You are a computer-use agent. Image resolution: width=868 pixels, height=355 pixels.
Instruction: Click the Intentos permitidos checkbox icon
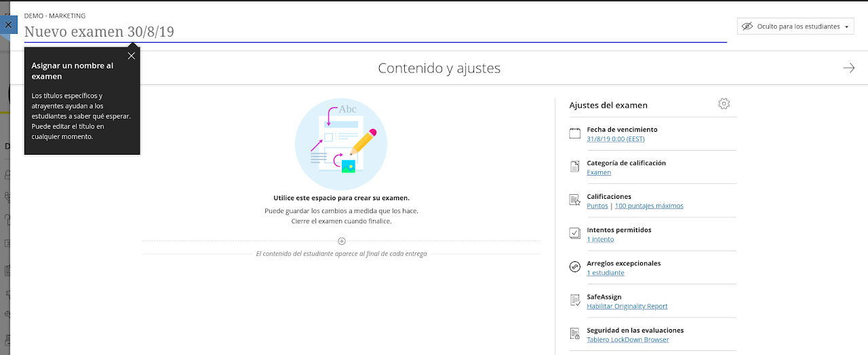tap(575, 233)
